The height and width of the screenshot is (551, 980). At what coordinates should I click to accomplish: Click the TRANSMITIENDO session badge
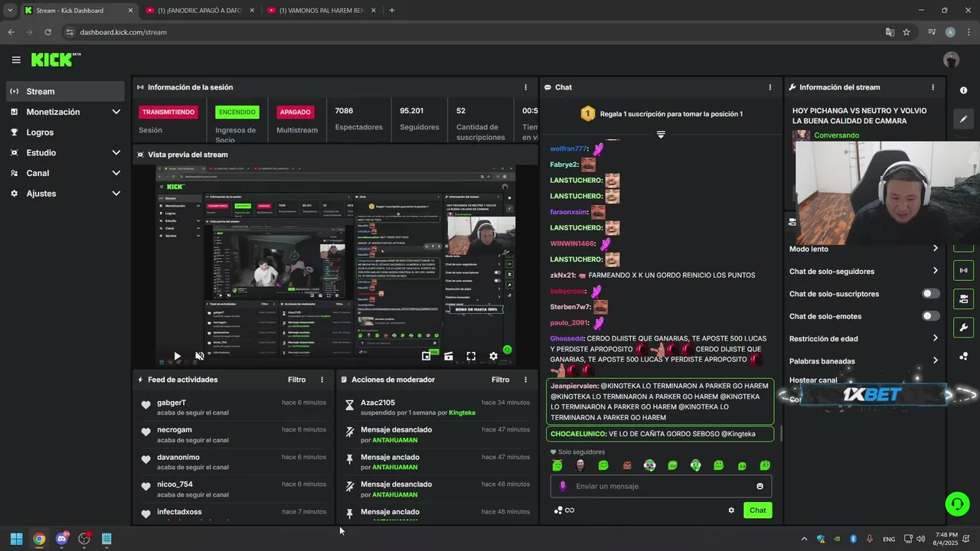pyautogui.click(x=168, y=112)
